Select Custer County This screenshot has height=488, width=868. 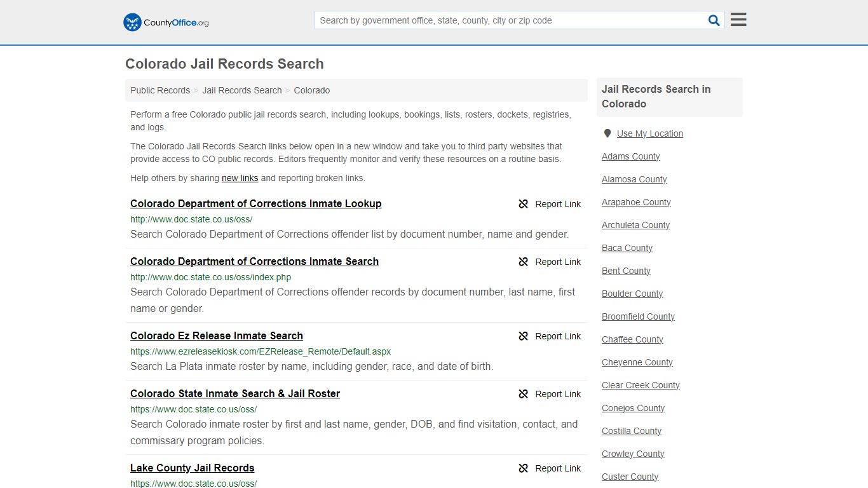coord(630,477)
